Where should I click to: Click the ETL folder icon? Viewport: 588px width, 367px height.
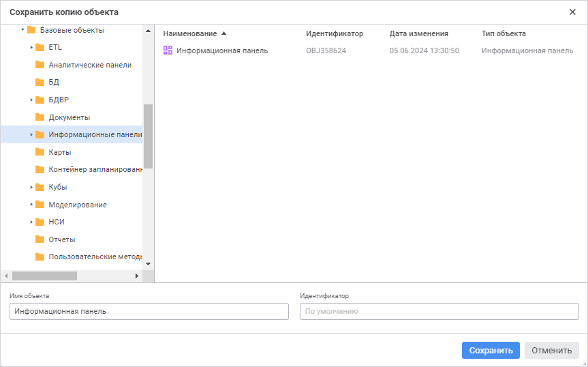pyautogui.click(x=40, y=47)
